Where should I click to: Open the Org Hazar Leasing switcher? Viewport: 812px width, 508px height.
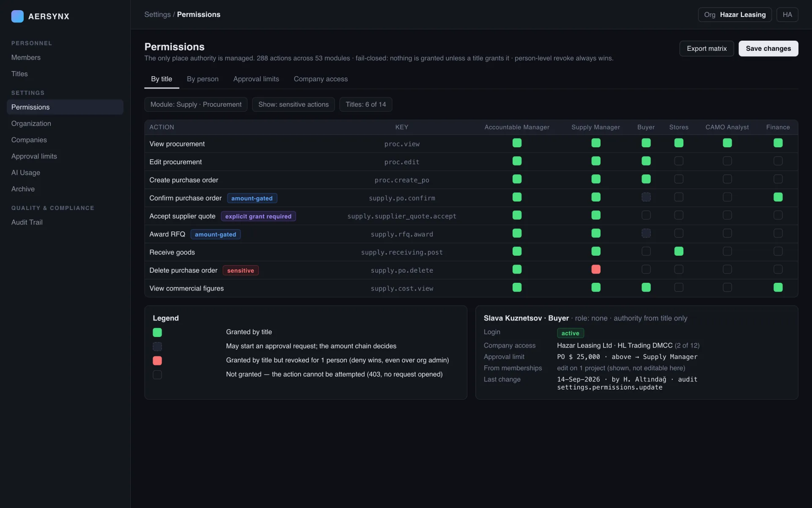[735, 14]
